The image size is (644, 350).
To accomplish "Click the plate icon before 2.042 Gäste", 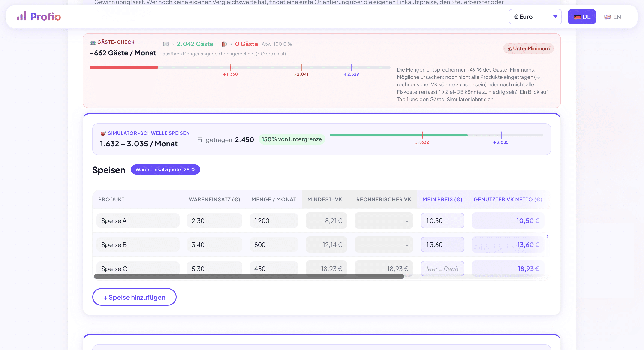I will [166, 44].
